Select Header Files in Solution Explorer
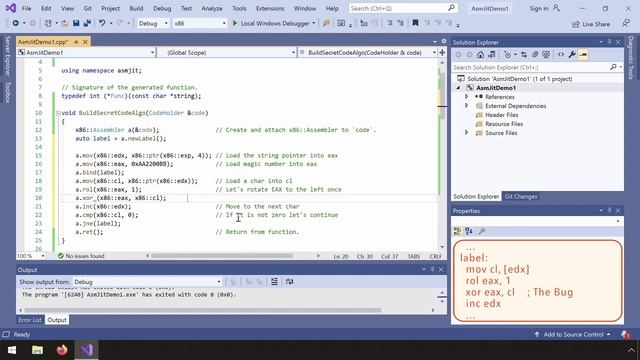The height and width of the screenshot is (360, 640). coord(501,115)
